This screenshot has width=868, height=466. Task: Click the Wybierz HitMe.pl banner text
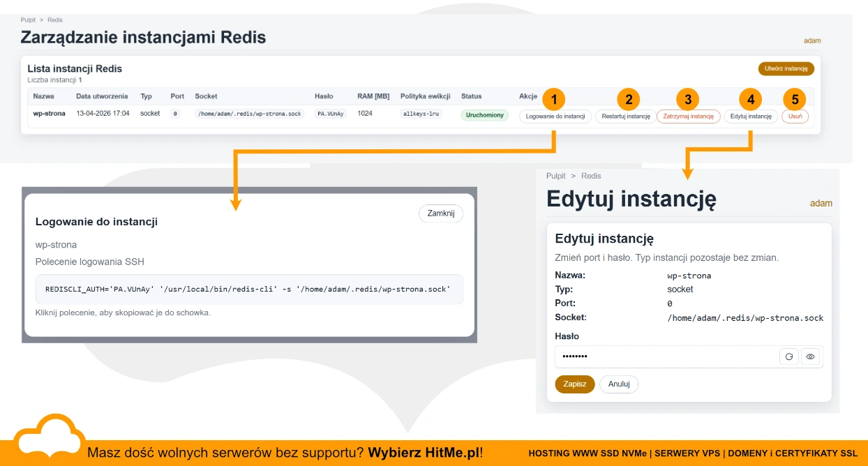pos(425,453)
